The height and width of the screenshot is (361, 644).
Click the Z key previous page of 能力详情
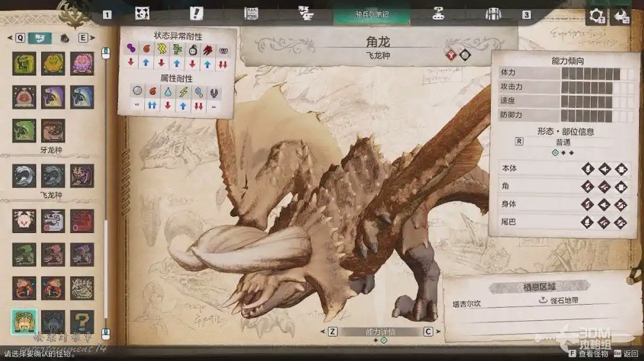click(333, 332)
